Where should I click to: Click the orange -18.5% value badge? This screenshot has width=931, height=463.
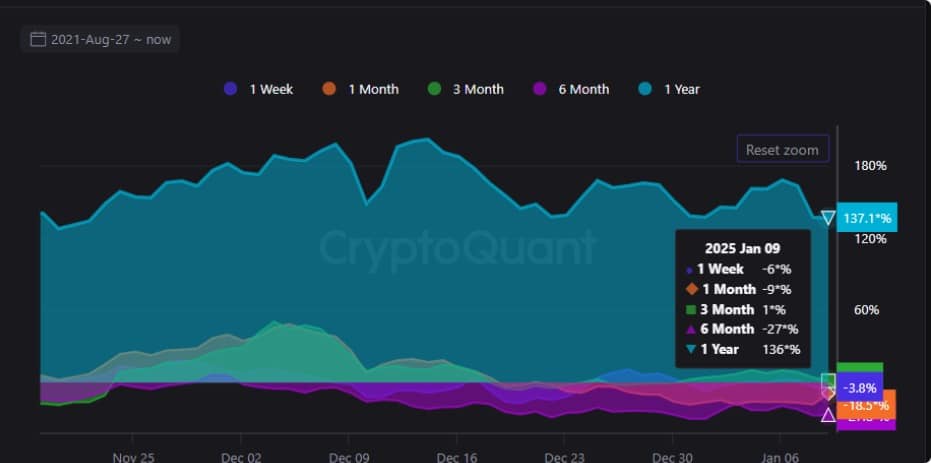click(x=866, y=405)
